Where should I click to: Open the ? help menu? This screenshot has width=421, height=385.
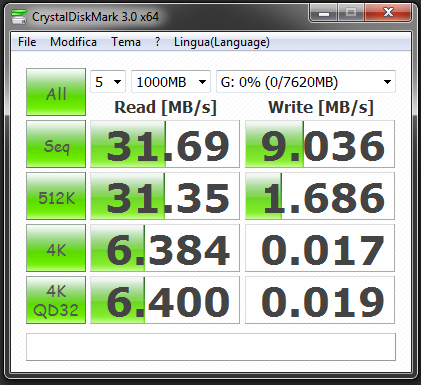(157, 42)
